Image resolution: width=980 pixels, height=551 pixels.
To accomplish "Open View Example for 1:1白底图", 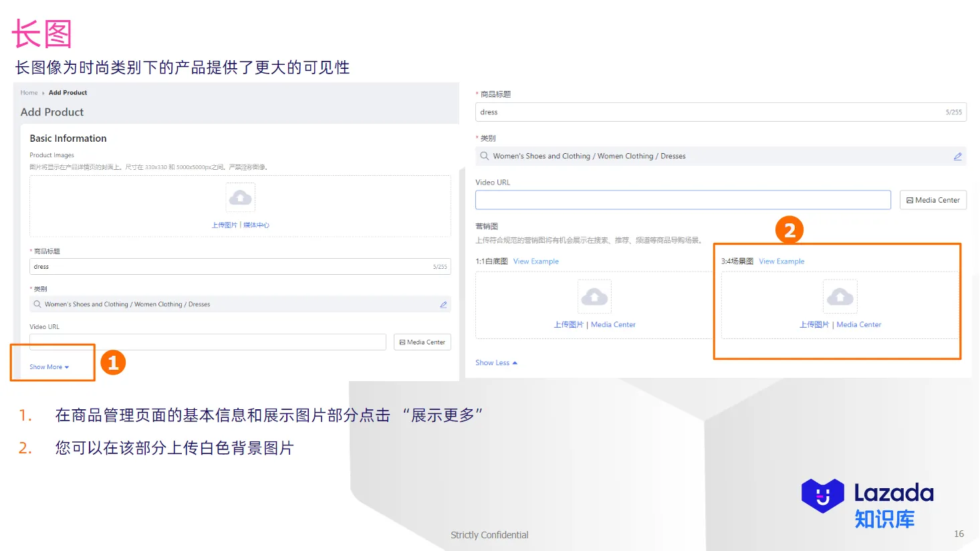I will (x=535, y=261).
